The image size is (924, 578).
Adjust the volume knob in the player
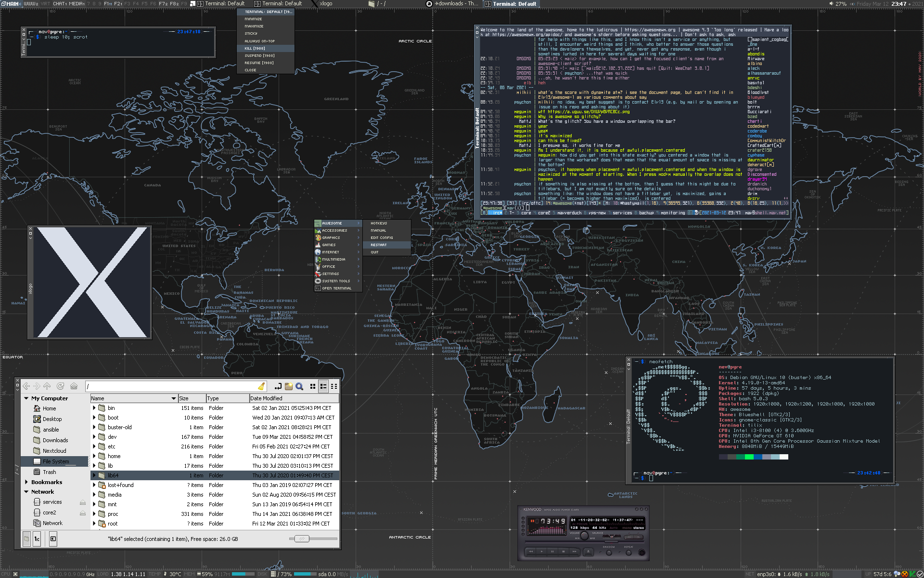(x=585, y=537)
